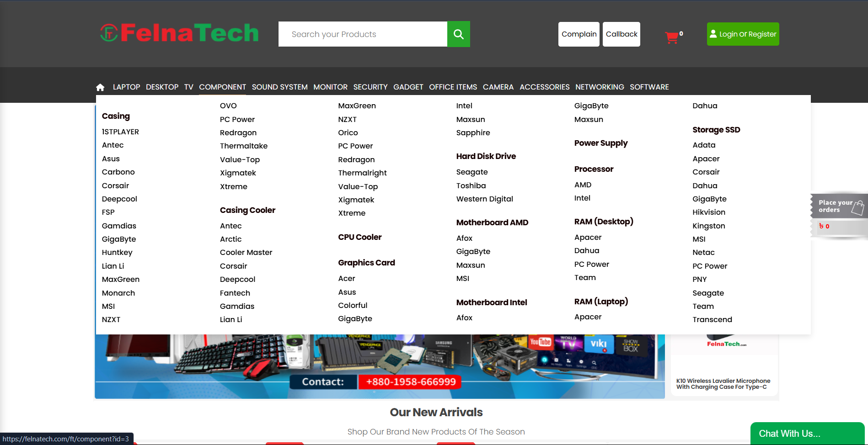Open the NETWORKING menu
The image size is (868, 445).
[600, 87]
